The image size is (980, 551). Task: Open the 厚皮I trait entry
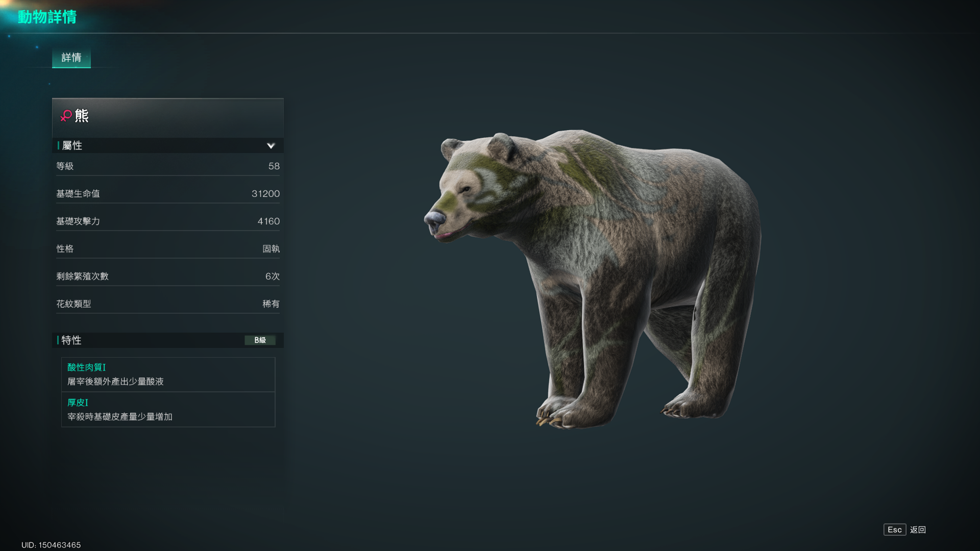(168, 410)
